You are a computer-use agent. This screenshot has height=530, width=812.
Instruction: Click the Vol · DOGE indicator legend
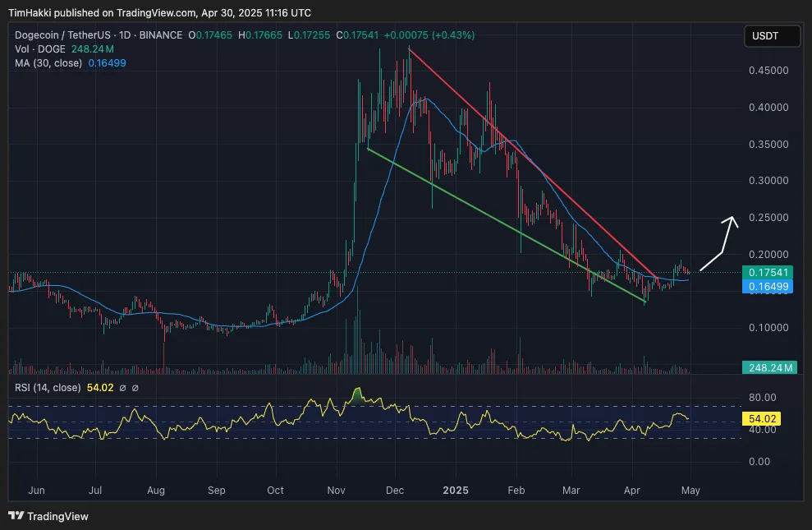pos(38,49)
